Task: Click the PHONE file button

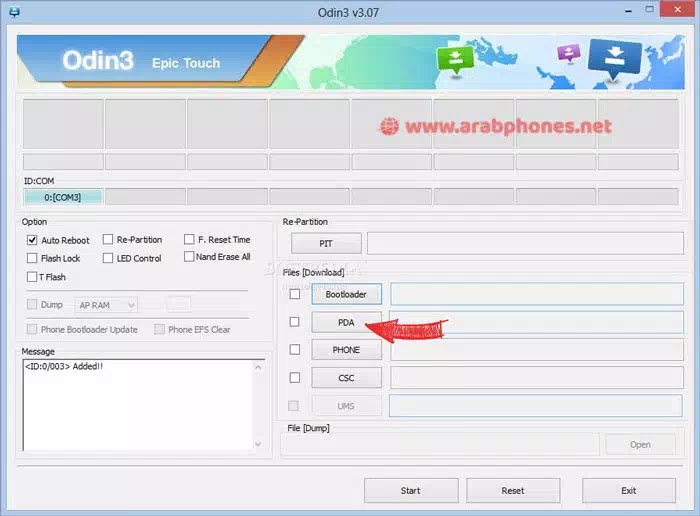Action: pyautogui.click(x=346, y=350)
